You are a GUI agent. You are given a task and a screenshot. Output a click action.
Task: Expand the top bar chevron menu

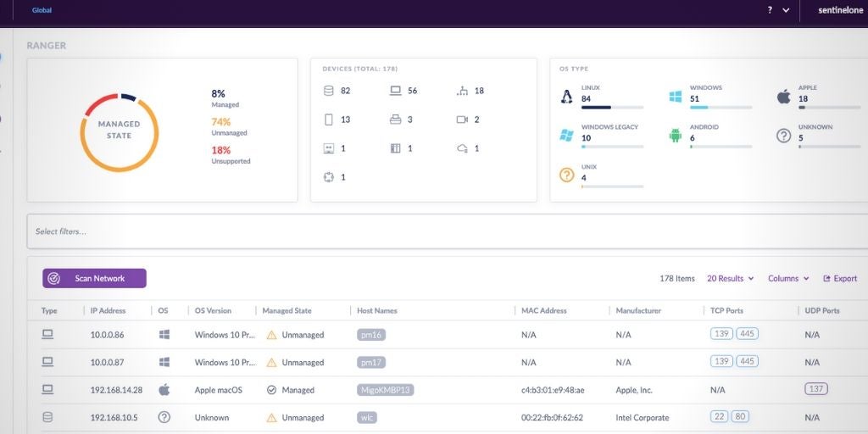coord(786,10)
